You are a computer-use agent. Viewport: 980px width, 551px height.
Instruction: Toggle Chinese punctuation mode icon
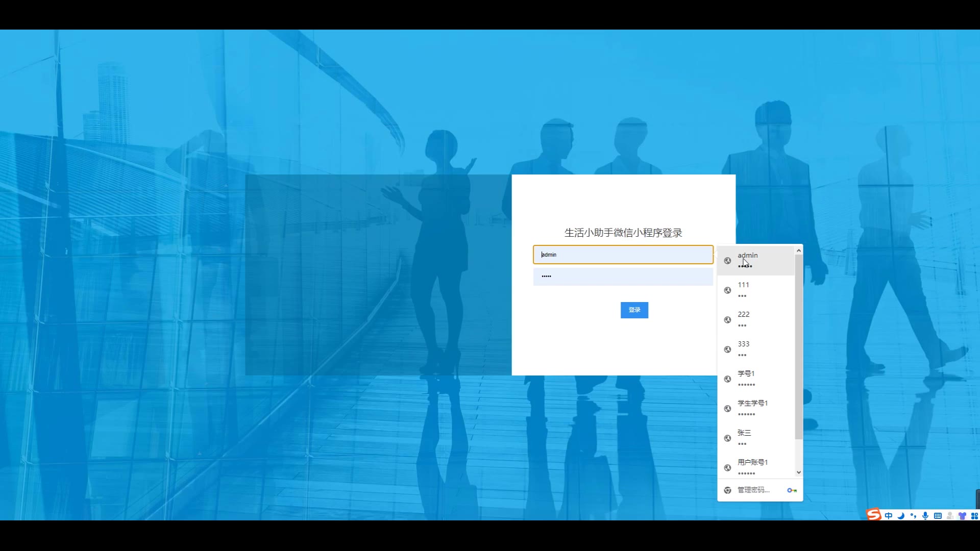tap(913, 516)
